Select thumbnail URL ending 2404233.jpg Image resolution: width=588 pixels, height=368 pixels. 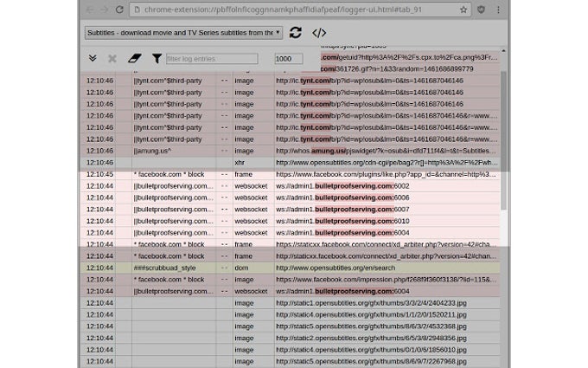click(x=371, y=303)
